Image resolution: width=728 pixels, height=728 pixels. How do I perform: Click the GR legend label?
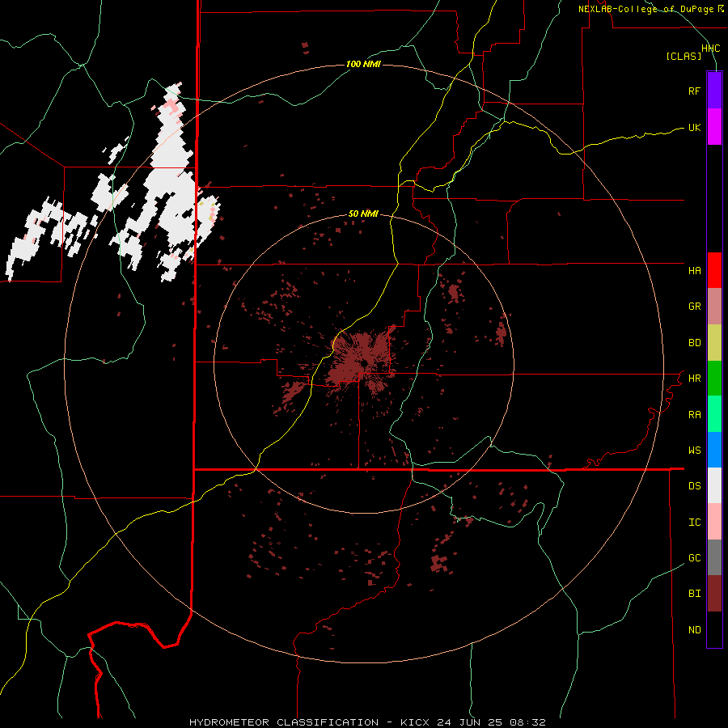pyautogui.click(x=694, y=307)
